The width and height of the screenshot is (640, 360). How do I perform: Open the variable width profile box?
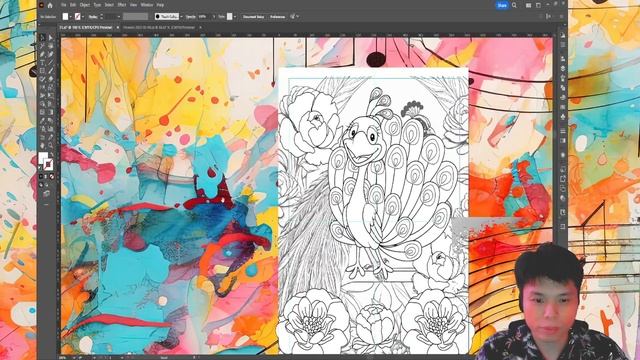click(x=136, y=17)
